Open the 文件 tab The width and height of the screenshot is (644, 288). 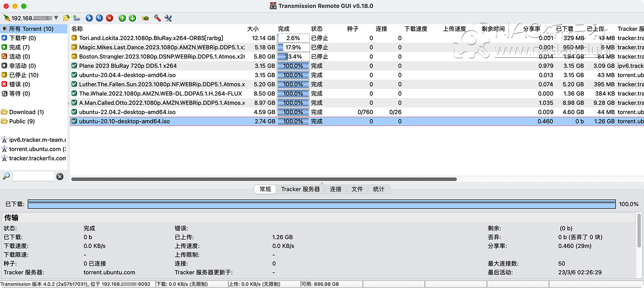coord(357,189)
